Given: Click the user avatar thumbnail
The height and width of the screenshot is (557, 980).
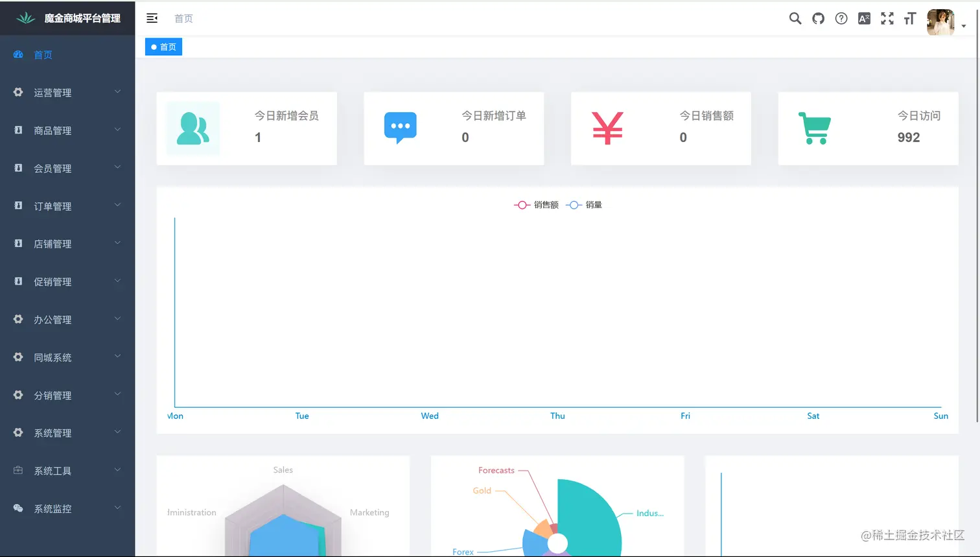Looking at the screenshot, I should pyautogui.click(x=940, y=22).
